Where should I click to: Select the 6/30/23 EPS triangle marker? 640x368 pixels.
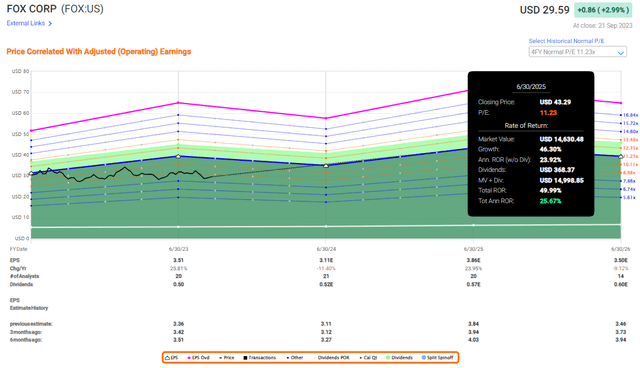coord(178,156)
